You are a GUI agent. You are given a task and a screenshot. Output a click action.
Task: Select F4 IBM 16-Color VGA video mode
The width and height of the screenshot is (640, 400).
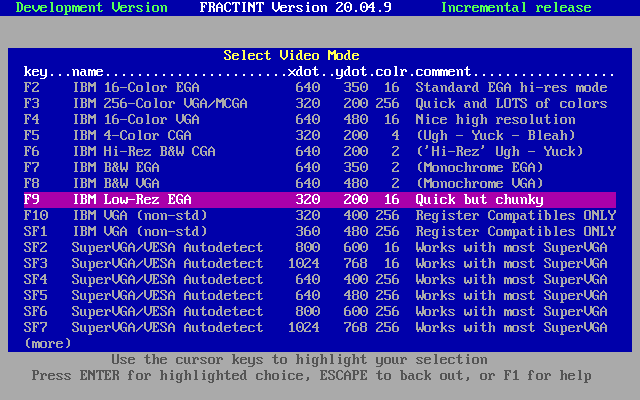[320, 120]
